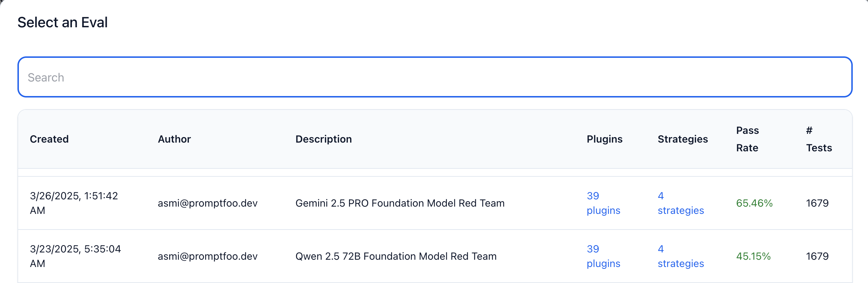
Task: Sort by the Pass Rate column header
Action: point(747,139)
